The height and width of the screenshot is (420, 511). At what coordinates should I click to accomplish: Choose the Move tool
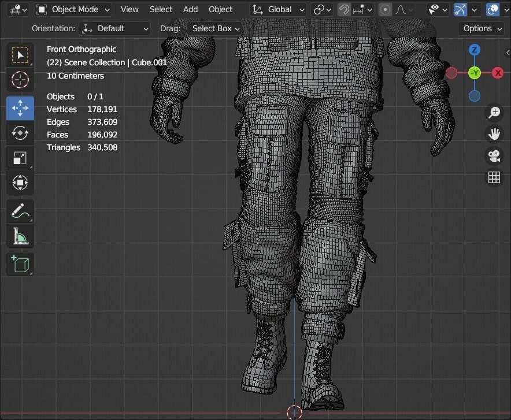20,108
